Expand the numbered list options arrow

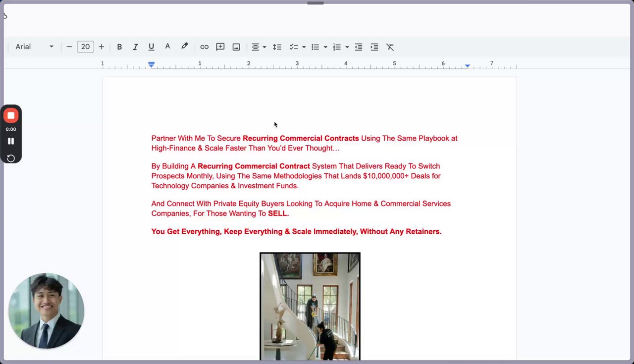coord(347,47)
